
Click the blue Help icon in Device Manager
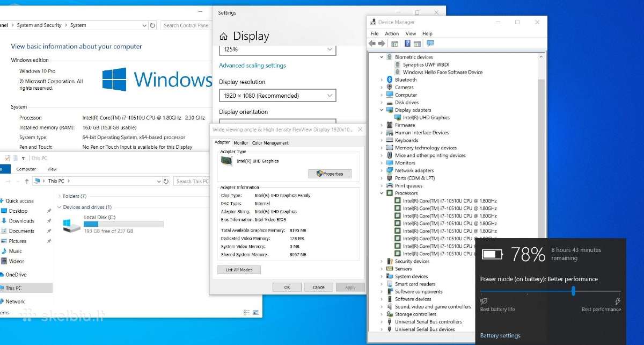(408, 44)
